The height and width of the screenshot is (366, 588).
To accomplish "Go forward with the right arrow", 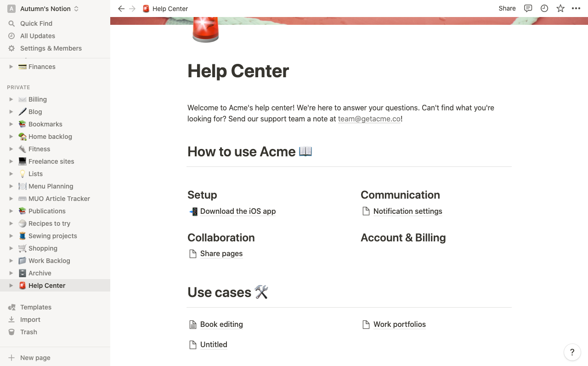I will 132,9.
